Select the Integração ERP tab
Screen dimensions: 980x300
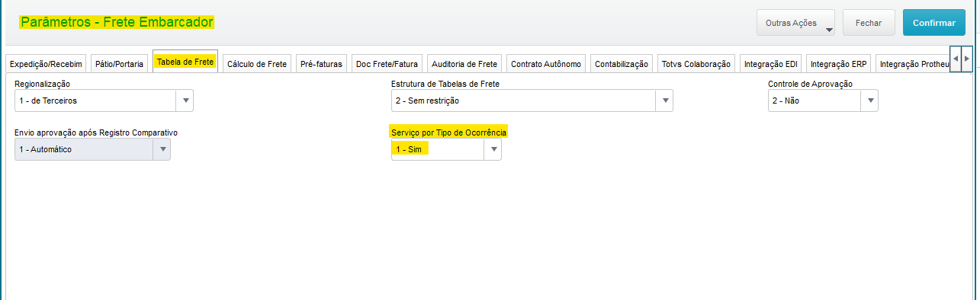point(838,64)
